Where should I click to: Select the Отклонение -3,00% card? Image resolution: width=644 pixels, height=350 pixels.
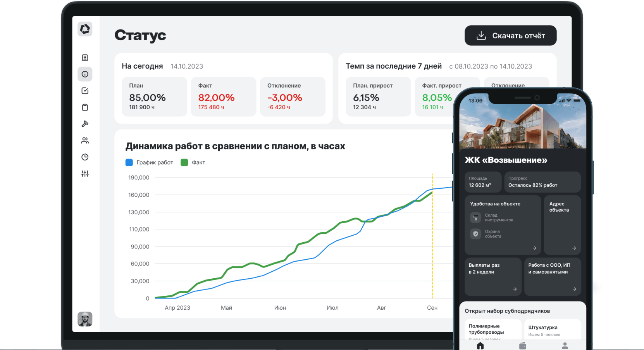[x=293, y=97]
